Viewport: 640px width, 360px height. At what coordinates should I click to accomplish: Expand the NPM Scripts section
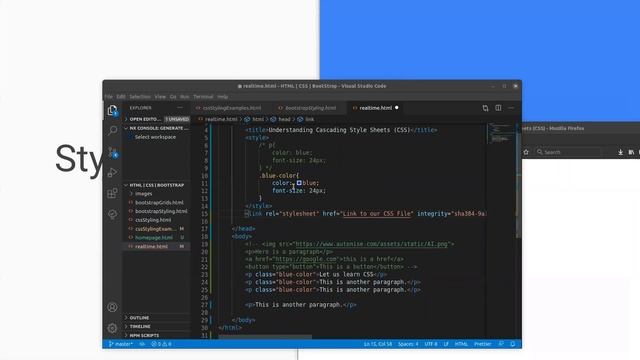157,335
